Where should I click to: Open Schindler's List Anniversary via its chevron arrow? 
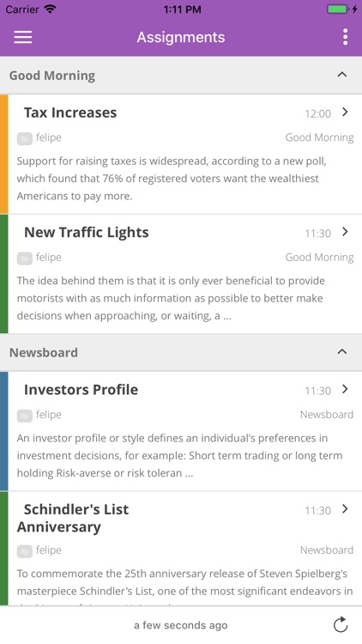click(345, 509)
